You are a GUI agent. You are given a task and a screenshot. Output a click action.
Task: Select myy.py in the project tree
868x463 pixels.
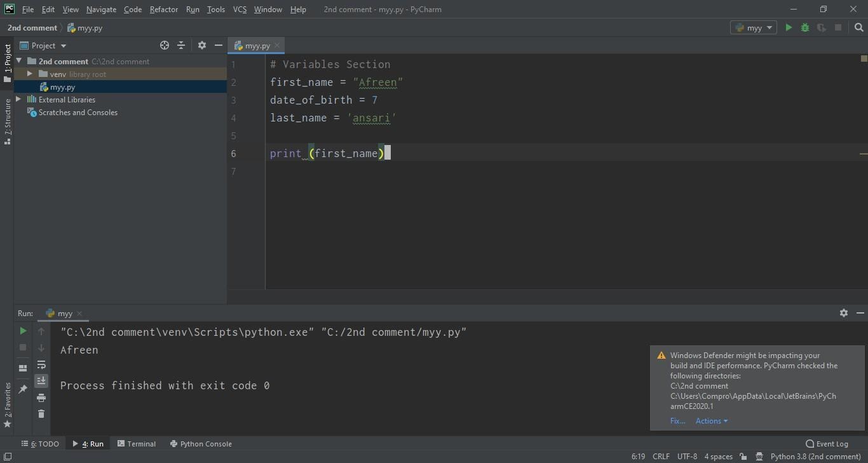[62, 87]
